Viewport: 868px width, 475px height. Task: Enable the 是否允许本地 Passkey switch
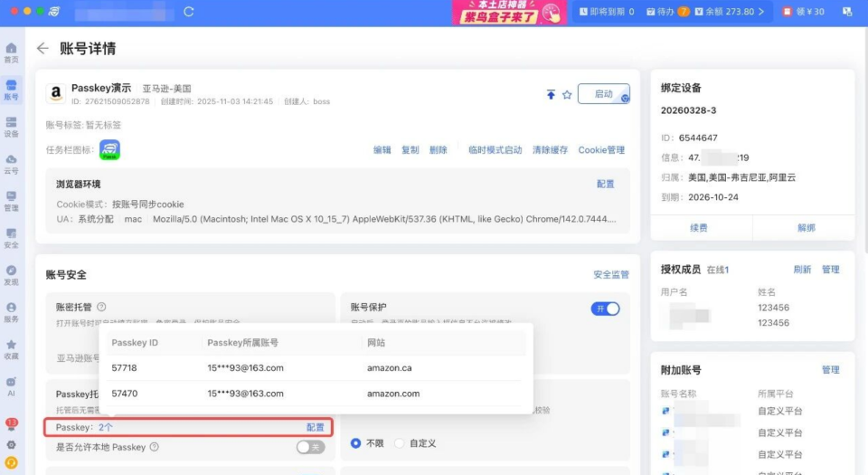[310, 447]
